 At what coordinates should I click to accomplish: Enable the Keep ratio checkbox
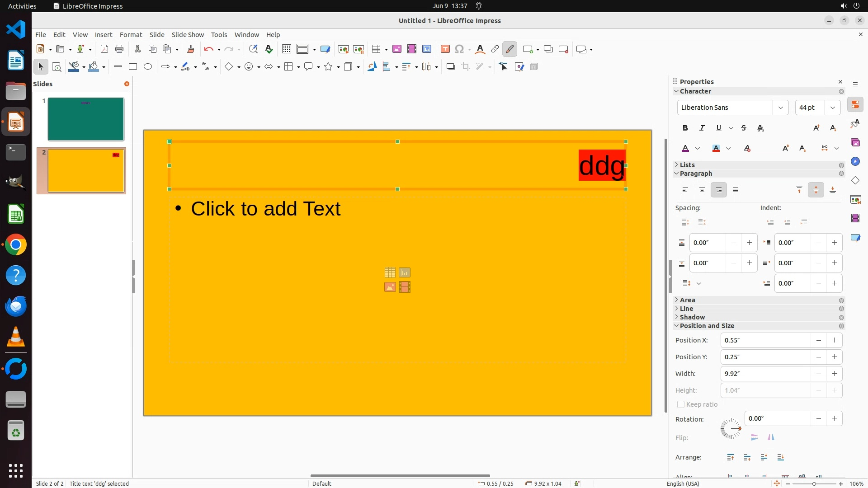(681, 404)
